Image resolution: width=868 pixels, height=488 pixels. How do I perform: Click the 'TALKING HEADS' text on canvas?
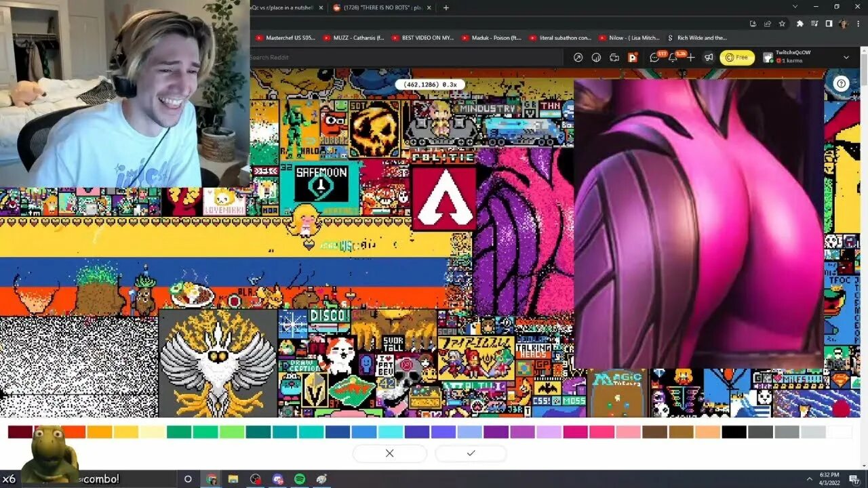tap(534, 350)
